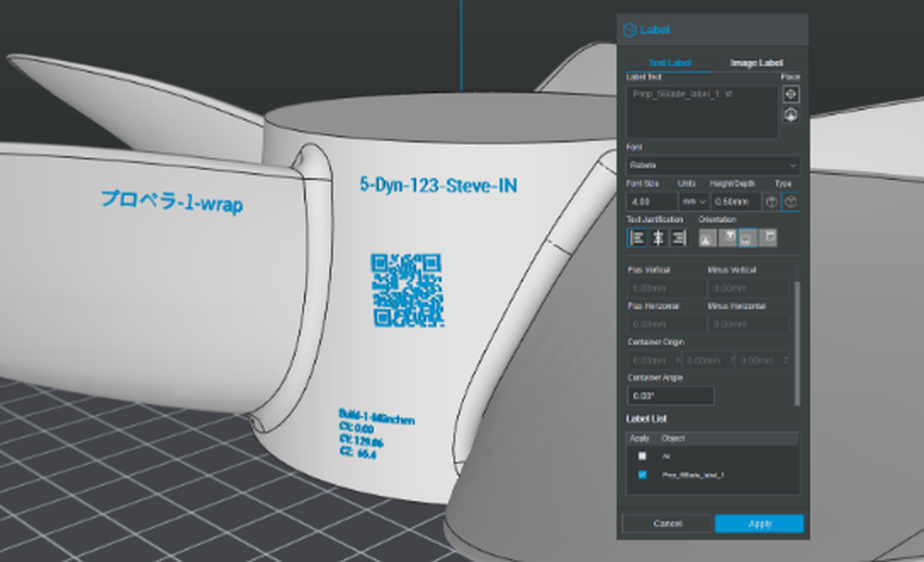Select the highlighted second label type icon
Screen dimensions: 924x562
coord(790,202)
